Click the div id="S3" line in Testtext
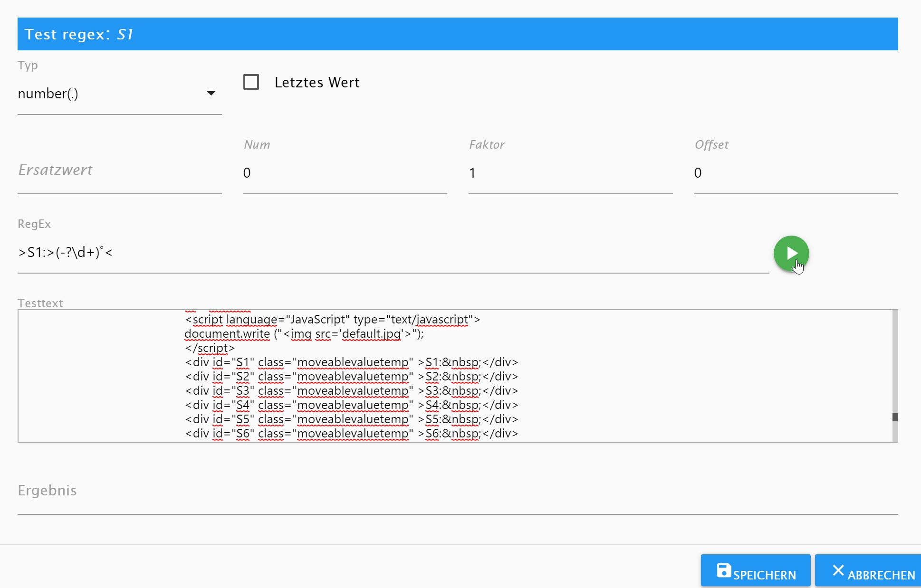Screen dimensions: 921x588 352,391
